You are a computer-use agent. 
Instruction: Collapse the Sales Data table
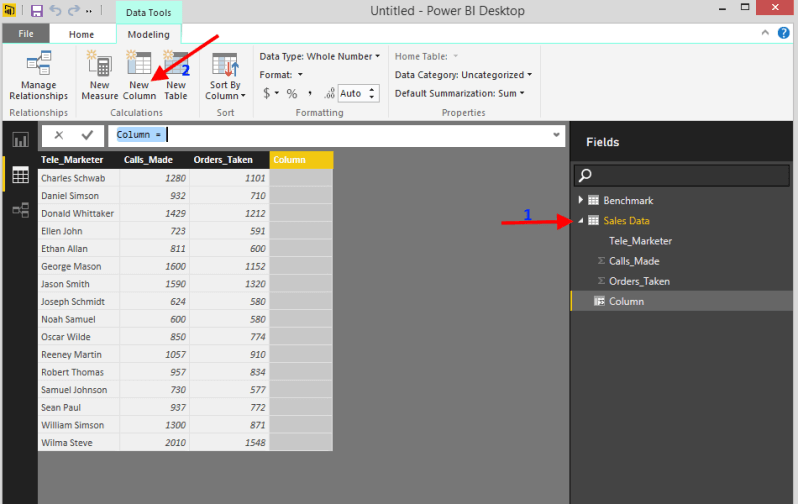tap(582, 221)
